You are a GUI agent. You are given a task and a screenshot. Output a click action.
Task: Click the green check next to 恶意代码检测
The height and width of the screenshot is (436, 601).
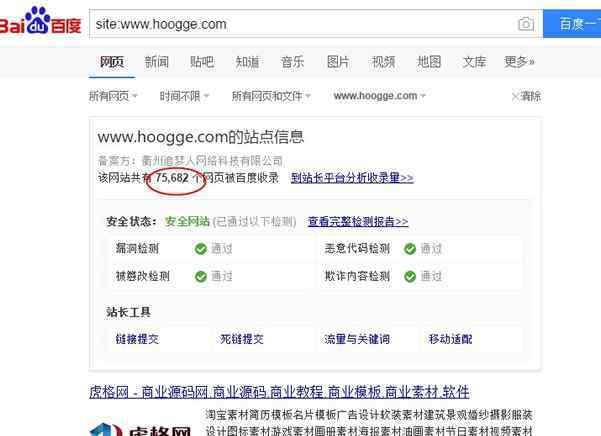point(410,249)
